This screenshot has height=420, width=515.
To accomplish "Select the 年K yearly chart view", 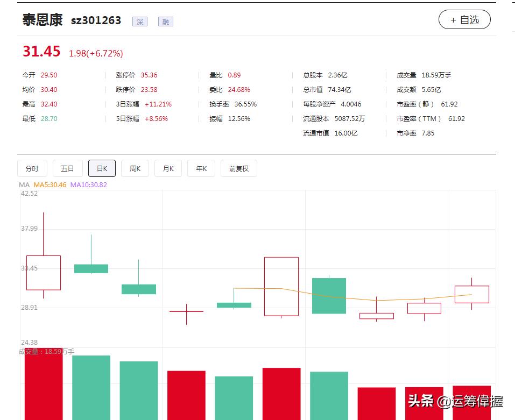I will coord(201,168).
